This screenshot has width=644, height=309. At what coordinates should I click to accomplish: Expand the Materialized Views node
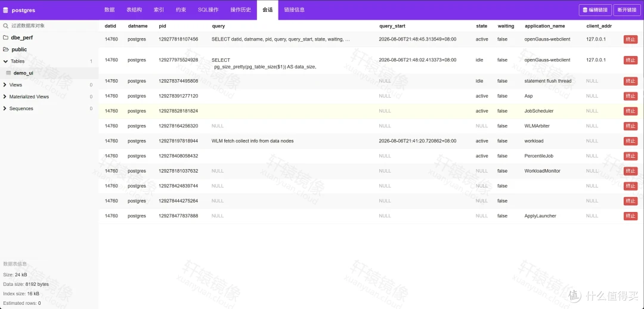tap(5, 96)
